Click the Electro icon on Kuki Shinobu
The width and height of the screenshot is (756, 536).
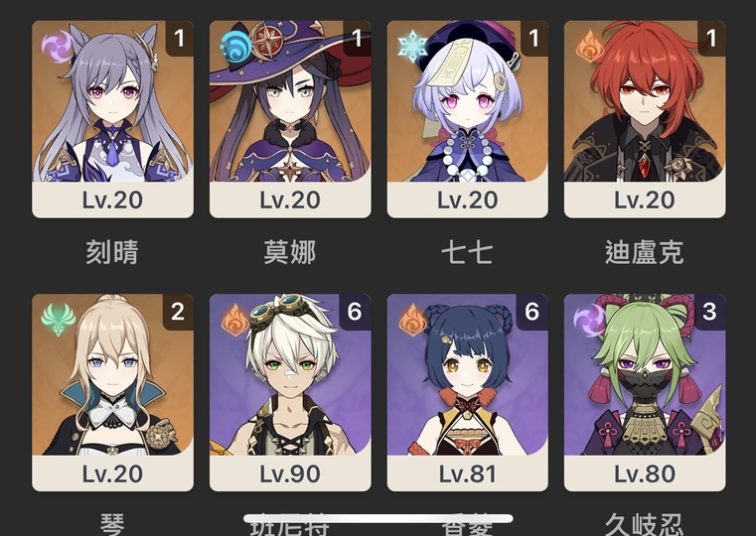(x=589, y=320)
